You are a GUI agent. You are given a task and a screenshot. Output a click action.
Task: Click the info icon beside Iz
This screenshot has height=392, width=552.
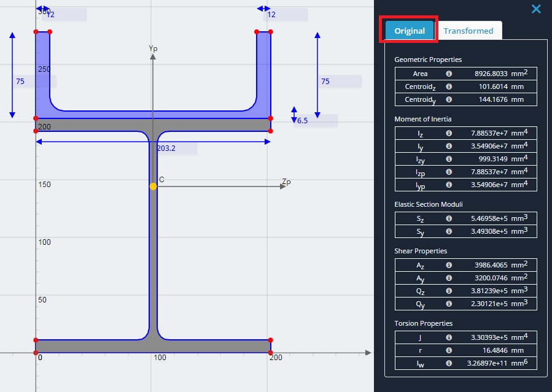(x=449, y=133)
